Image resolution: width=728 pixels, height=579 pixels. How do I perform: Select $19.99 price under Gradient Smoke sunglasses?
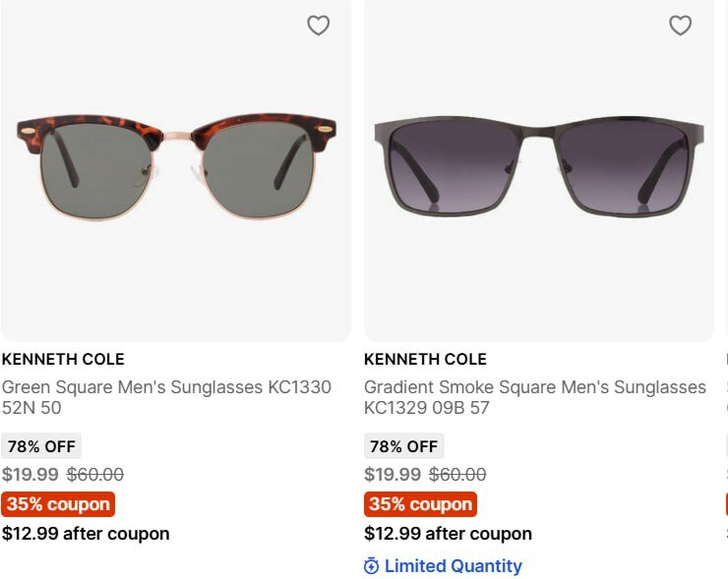[393, 475]
